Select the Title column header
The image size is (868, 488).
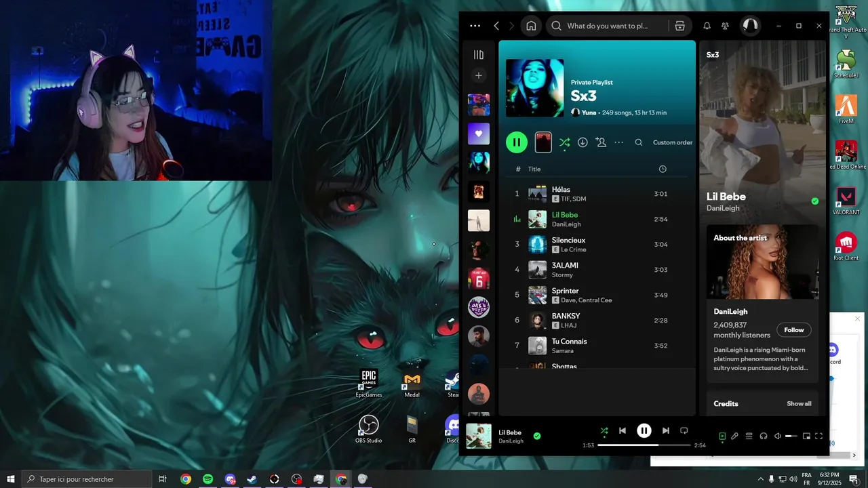tap(534, 169)
